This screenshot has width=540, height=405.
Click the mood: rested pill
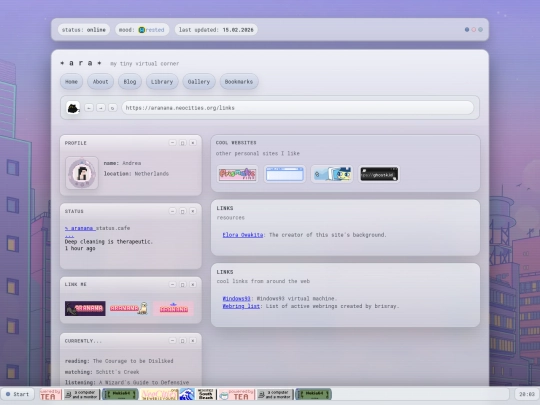142,30
